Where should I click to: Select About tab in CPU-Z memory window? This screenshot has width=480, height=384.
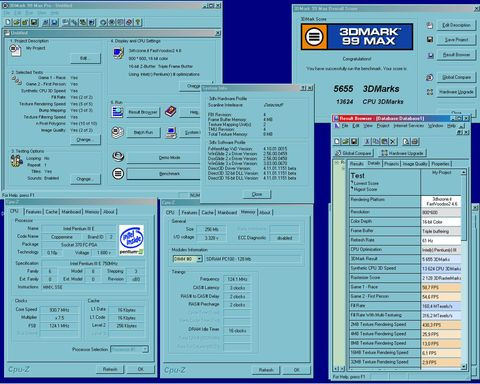coord(265,212)
